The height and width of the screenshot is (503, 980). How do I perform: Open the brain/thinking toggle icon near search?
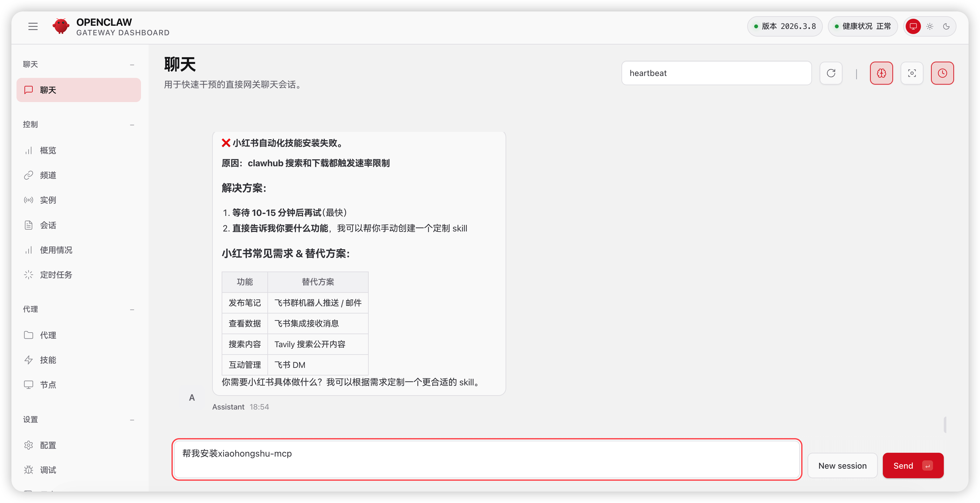[x=882, y=73]
